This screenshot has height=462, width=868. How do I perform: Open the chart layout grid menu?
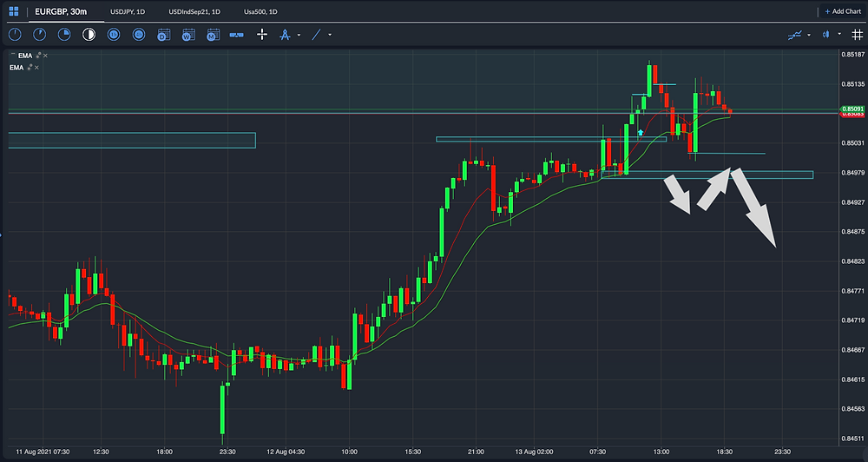[14, 11]
